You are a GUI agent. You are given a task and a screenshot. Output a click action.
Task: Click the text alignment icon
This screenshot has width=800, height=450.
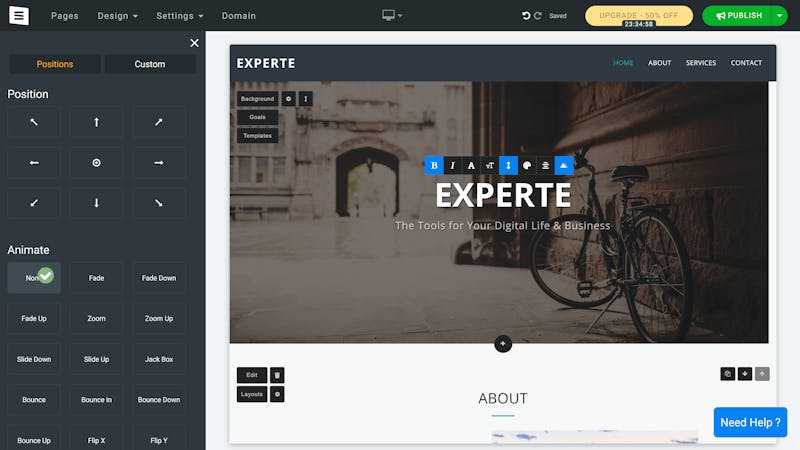coord(545,165)
